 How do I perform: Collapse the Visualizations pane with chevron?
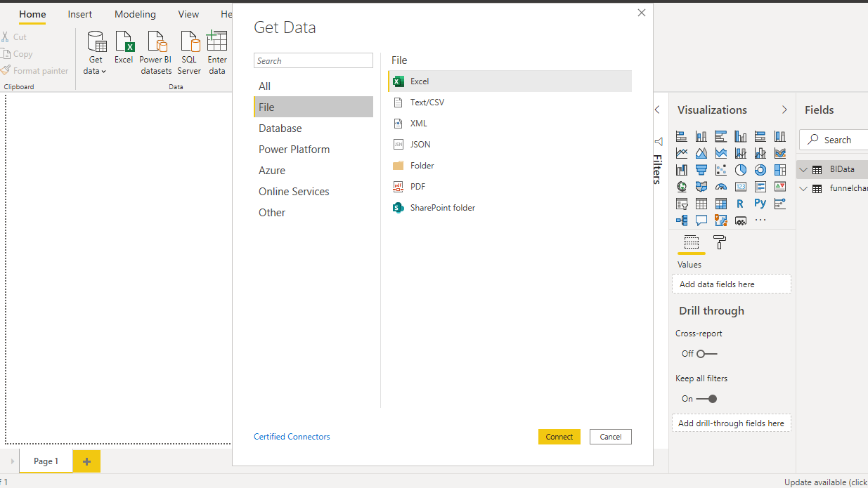point(784,110)
